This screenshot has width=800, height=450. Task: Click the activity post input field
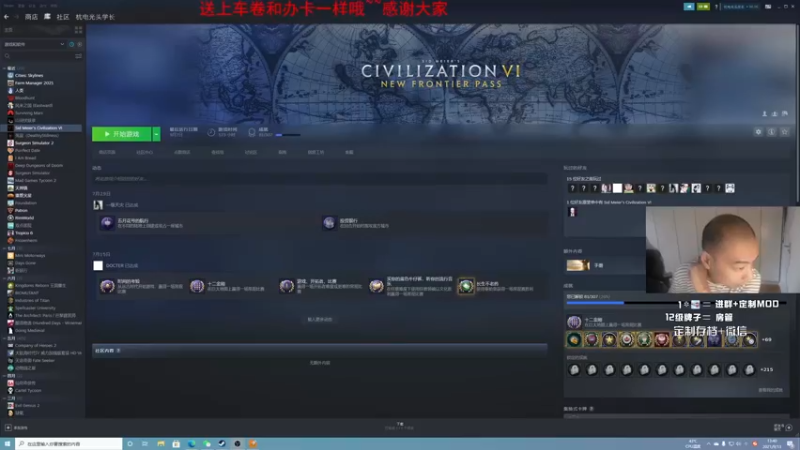320,179
